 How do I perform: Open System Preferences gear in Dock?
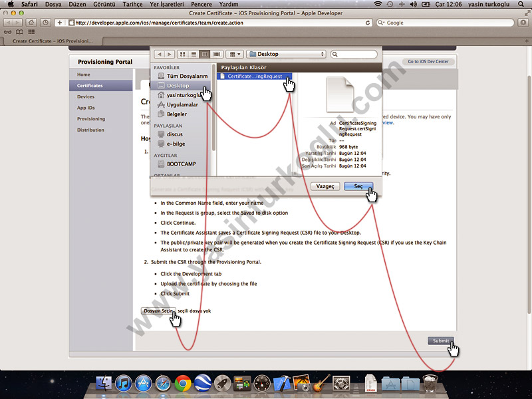[x=341, y=384]
